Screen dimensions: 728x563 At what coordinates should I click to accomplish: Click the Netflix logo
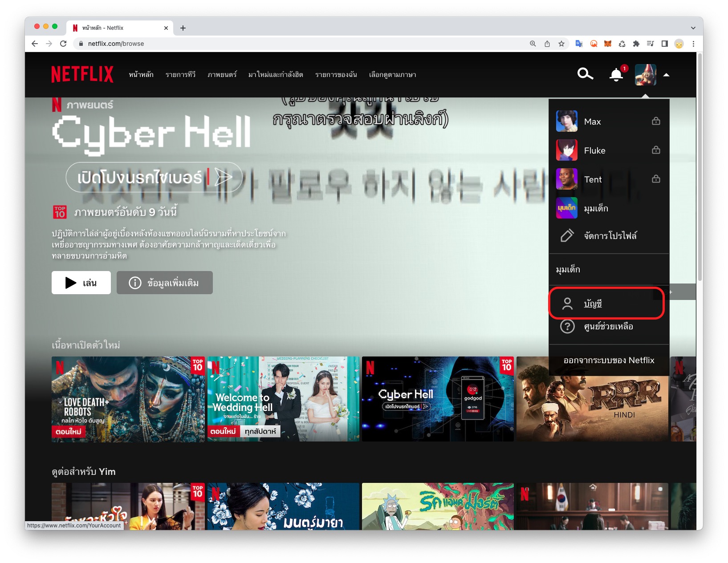(x=82, y=74)
